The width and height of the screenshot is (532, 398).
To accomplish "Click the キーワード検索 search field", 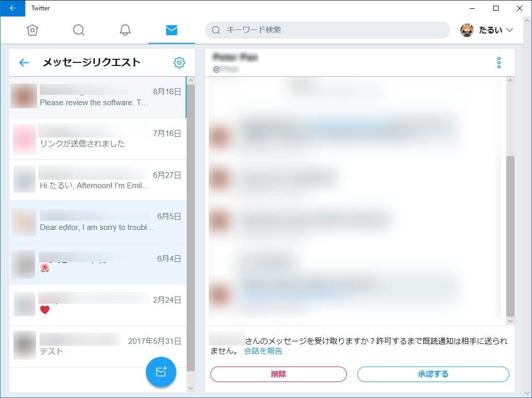I will pyautogui.click(x=328, y=30).
